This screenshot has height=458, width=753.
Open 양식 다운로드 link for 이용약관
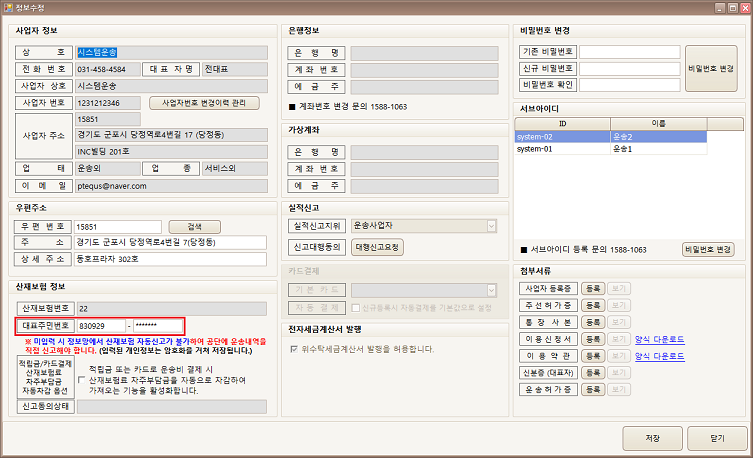[x=660, y=356]
